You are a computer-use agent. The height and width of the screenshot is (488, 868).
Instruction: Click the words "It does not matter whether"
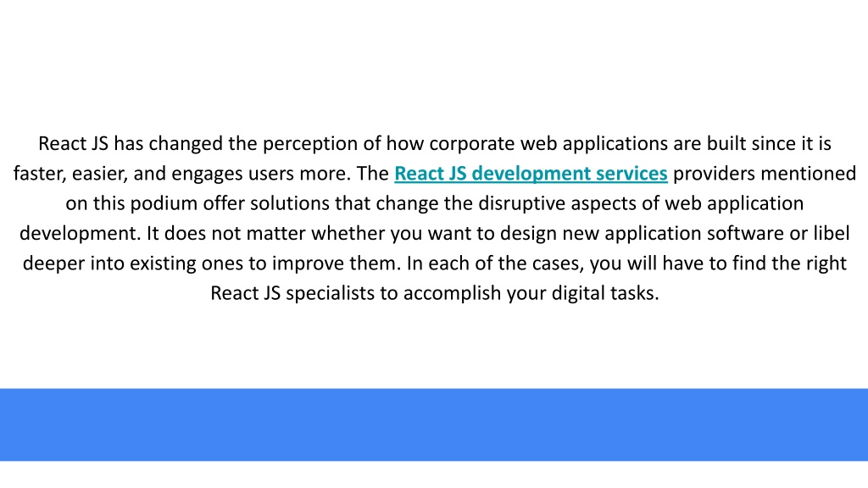click(x=265, y=234)
